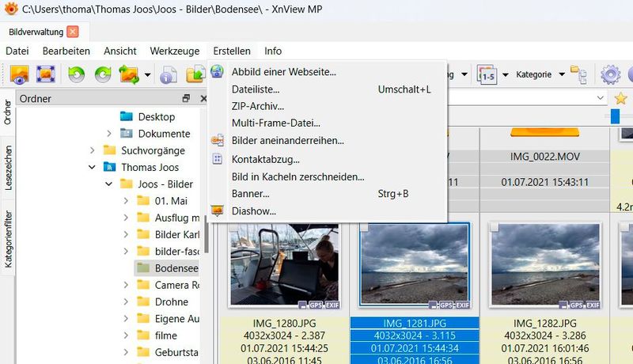Viewport: 633px width, 364px height.
Task: Click the Erstellen menu
Action: pos(232,51)
